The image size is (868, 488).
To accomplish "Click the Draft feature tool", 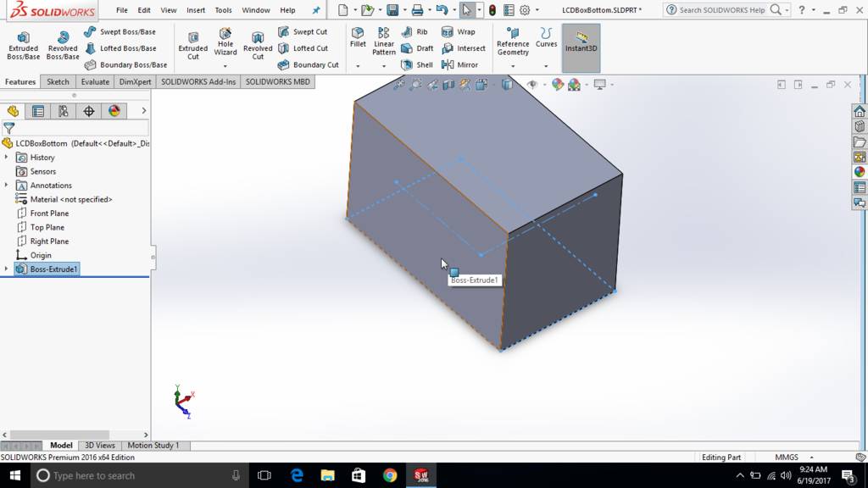I will tap(417, 48).
